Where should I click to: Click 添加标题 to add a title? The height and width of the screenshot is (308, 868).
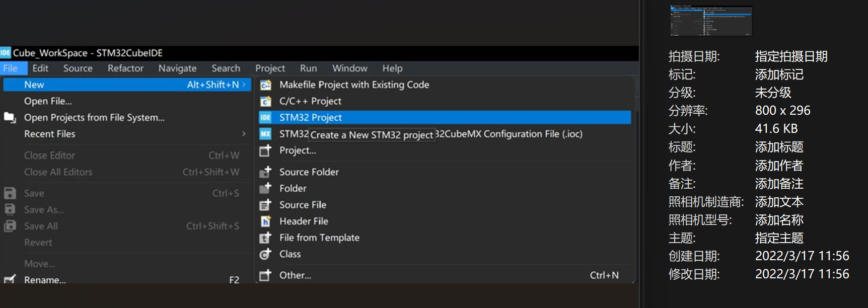779,147
